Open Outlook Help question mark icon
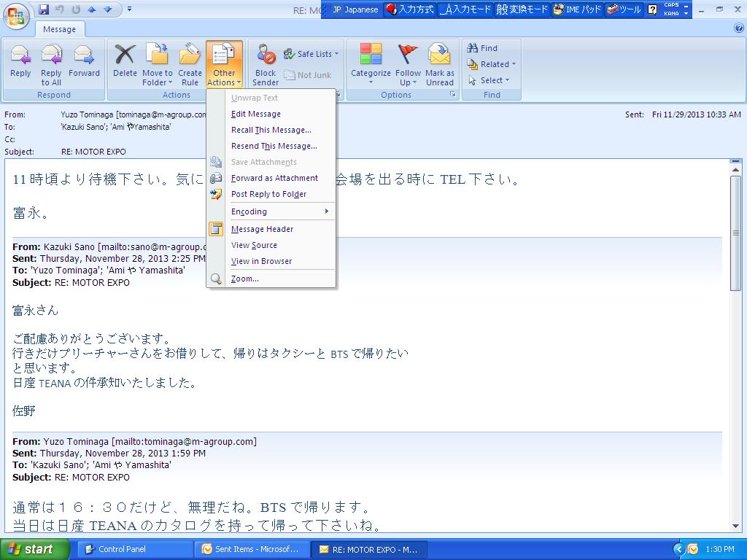This screenshot has width=747, height=560. click(739, 28)
